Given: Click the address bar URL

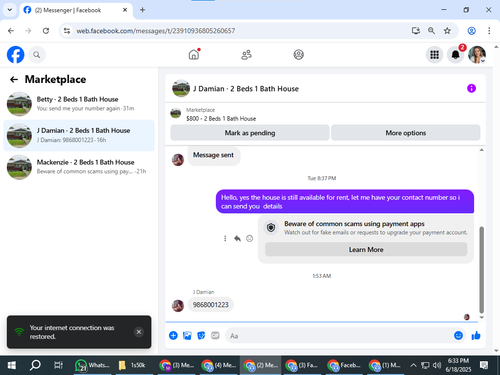Looking at the screenshot, I should click(156, 31).
